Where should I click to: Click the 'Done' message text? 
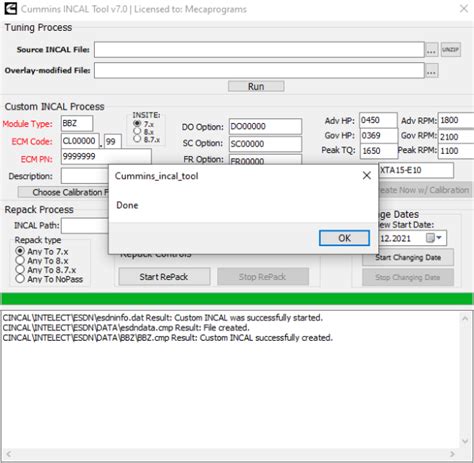point(127,205)
